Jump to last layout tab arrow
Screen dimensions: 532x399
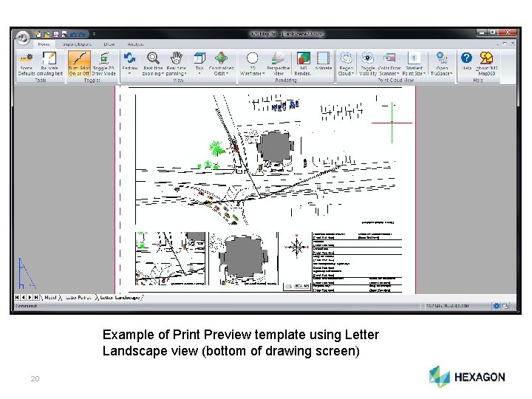(36, 297)
